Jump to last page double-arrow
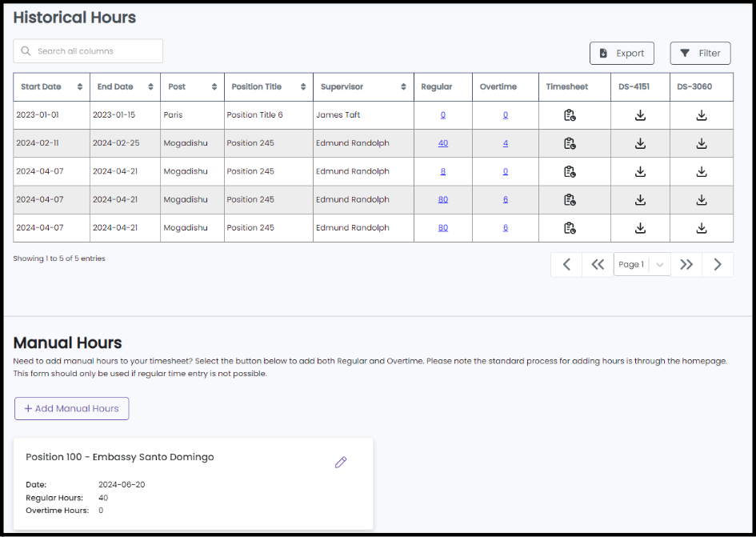Image resolution: width=756 pixels, height=537 pixels. pyautogui.click(x=686, y=264)
